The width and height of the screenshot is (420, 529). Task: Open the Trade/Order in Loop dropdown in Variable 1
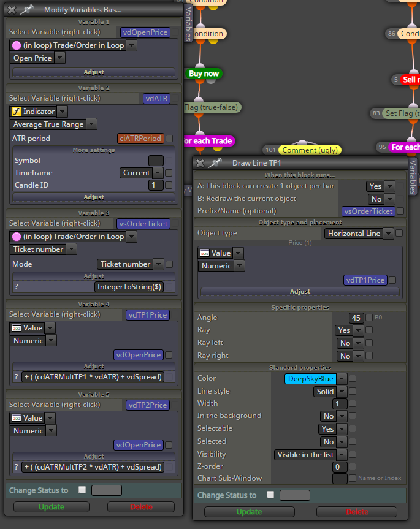[132, 45]
